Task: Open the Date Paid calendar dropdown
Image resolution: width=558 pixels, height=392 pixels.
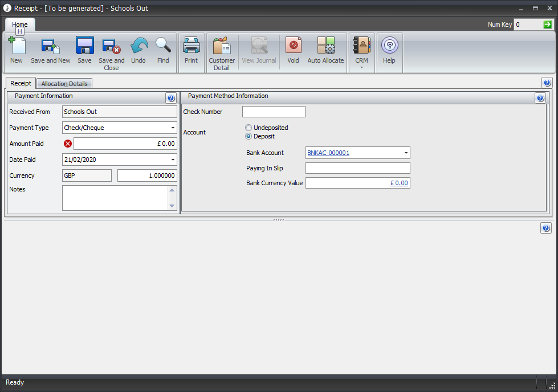Action: pyautogui.click(x=173, y=160)
